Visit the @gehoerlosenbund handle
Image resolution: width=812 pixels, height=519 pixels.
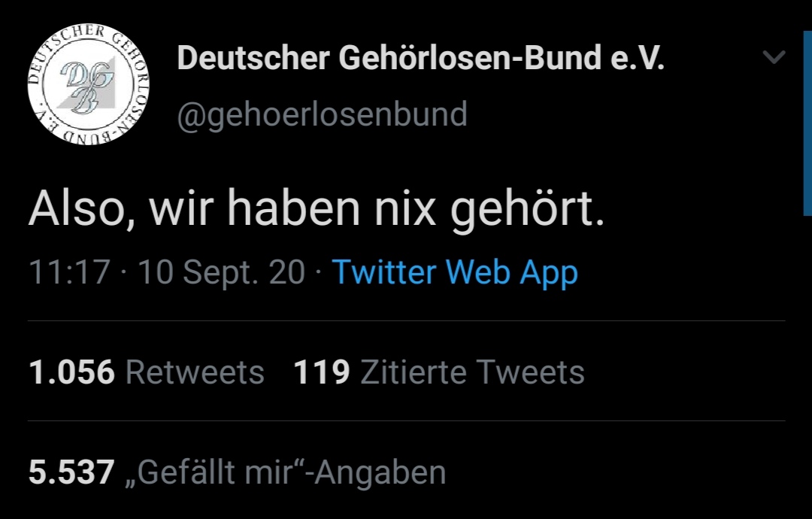[x=322, y=114]
